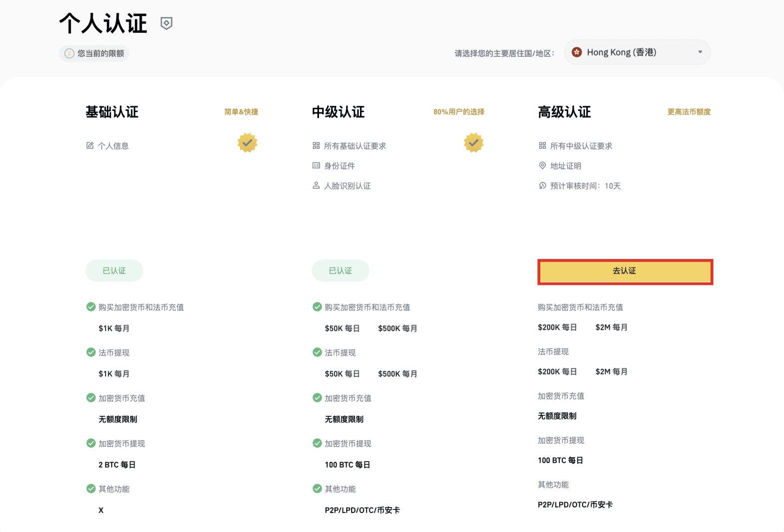784x532 pixels.
Task: Click the 简单&快捷 tag
Action: pyautogui.click(x=241, y=112)
